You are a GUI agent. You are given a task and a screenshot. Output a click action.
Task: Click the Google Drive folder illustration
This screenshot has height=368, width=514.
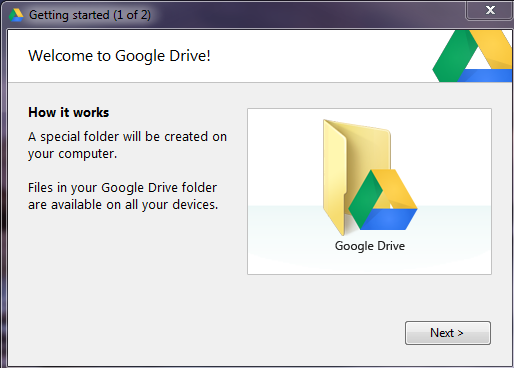(370, 177)
